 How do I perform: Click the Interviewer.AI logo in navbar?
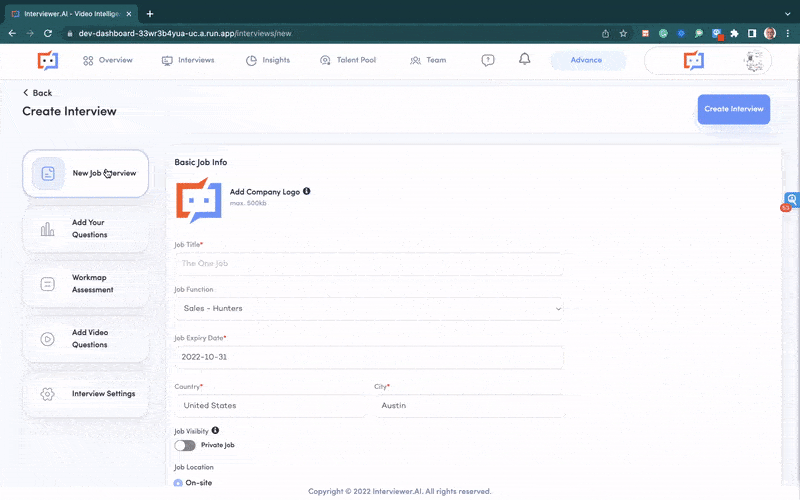click(x=48, y=60)
